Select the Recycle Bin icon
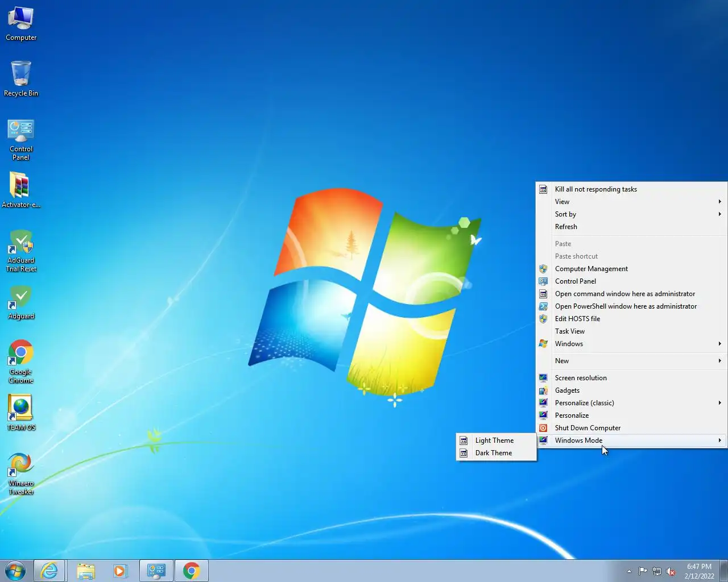 click(21, 79)
